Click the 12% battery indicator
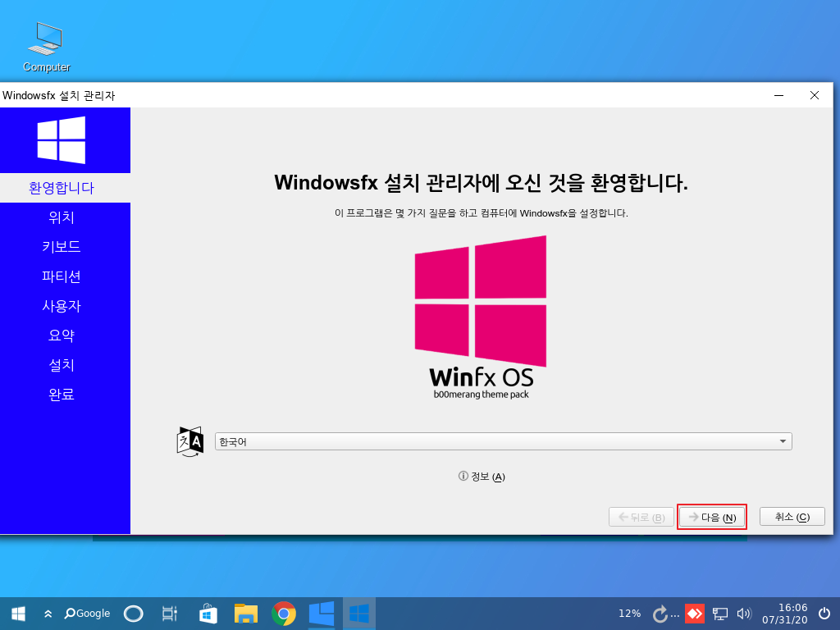Screen dimensions: 840x630 pos(629,614)
